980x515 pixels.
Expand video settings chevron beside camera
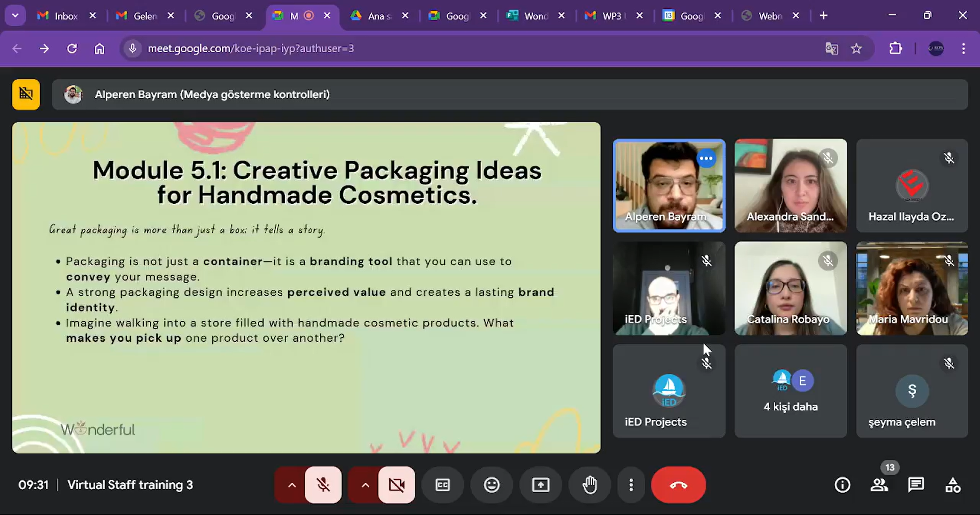365,485
